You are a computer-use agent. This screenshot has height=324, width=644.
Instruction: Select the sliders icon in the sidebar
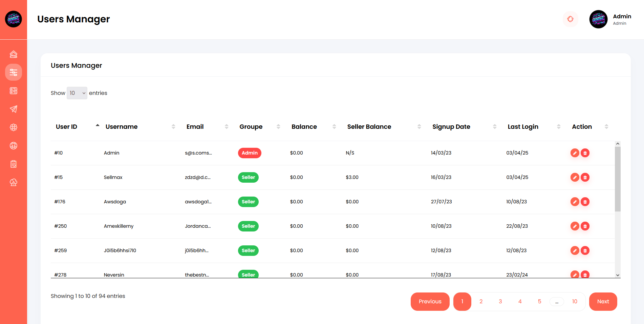[x=14, y=72]
